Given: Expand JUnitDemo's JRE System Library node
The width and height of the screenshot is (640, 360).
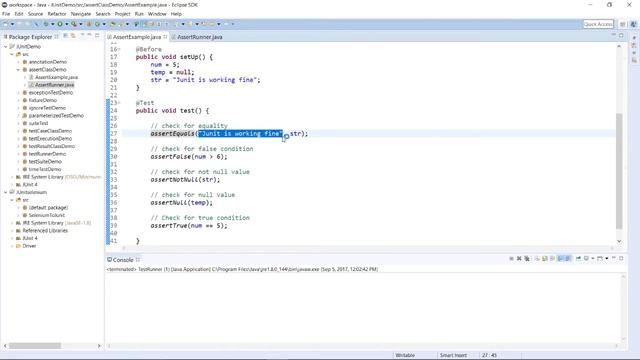Looking at the screenshot, I should 12,177.
